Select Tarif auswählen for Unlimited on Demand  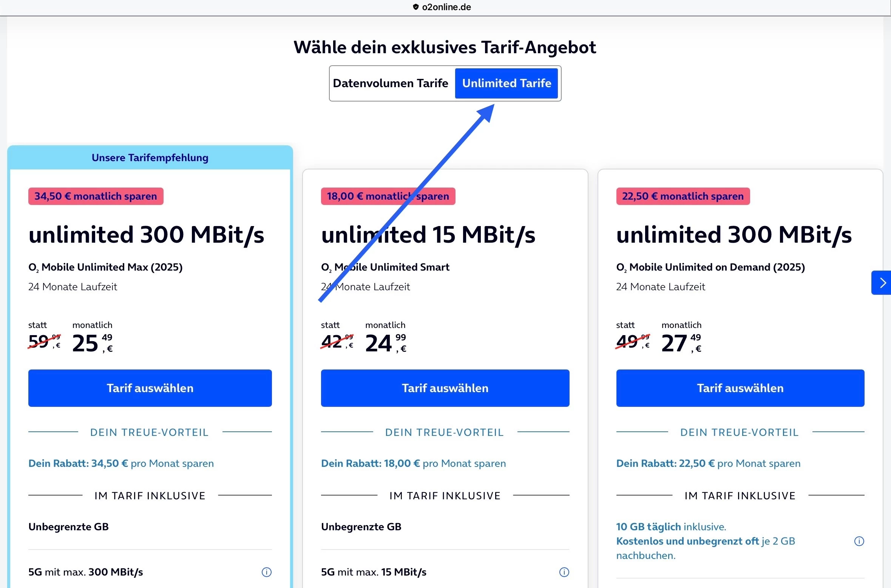coord(740,388)
